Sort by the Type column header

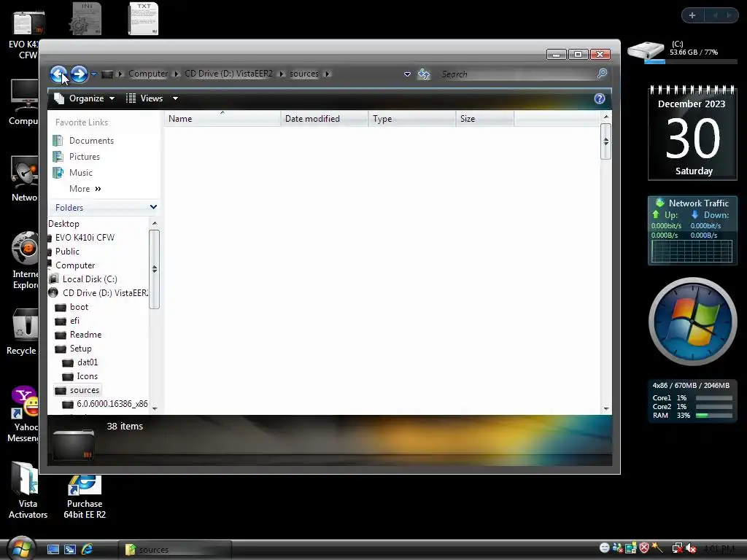[411, 119]
